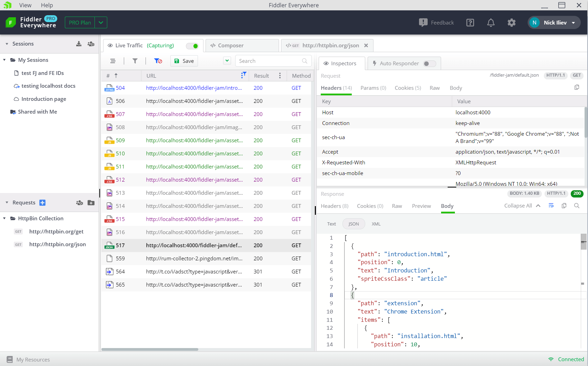Copy response body icon
588x366 pixels.
pos(564,205)
